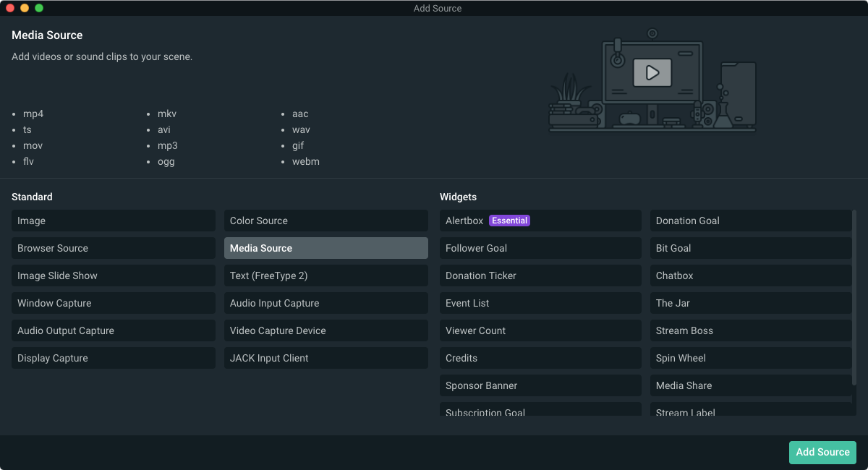Choose the Donation Ticker widget
868x470 pixels.
pyautogui.click(x=540, y=275)
